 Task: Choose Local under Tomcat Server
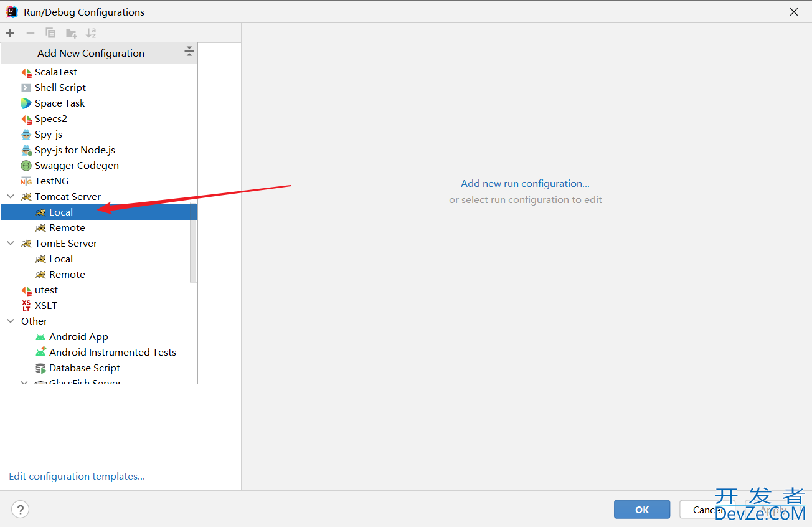point(99,212)
